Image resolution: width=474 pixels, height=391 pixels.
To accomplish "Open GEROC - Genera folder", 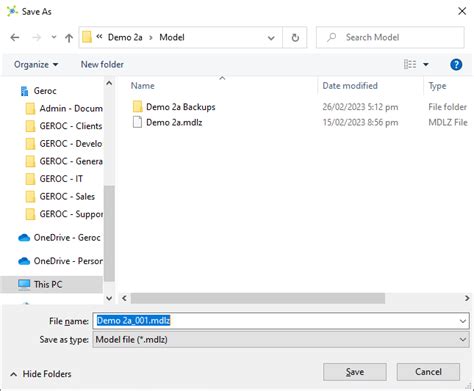I will [x=71, y=161].
